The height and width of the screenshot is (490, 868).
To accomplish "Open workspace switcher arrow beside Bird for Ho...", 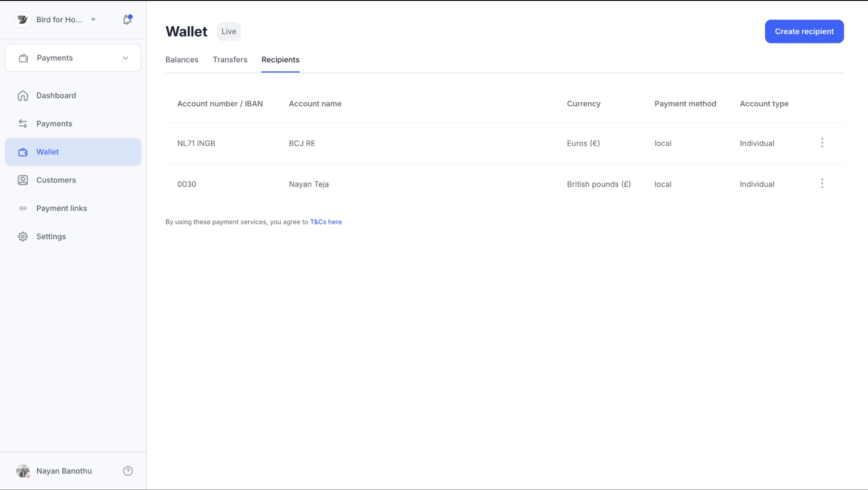I will (x=93, y=20).
